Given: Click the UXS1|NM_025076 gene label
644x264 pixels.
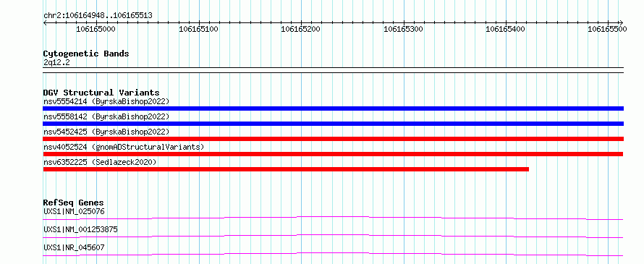Looking at the screenshot, I should coord(74,211).
